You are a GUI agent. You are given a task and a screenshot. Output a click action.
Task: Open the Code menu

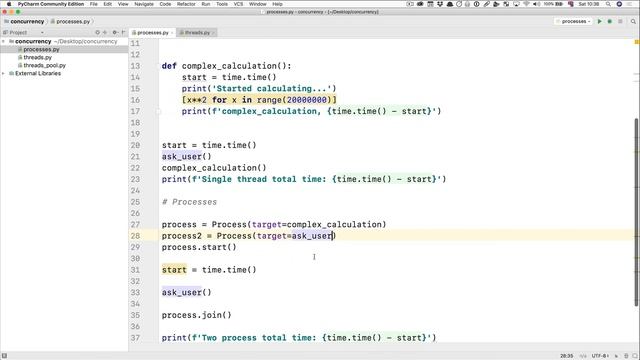[x=165, y=4]
